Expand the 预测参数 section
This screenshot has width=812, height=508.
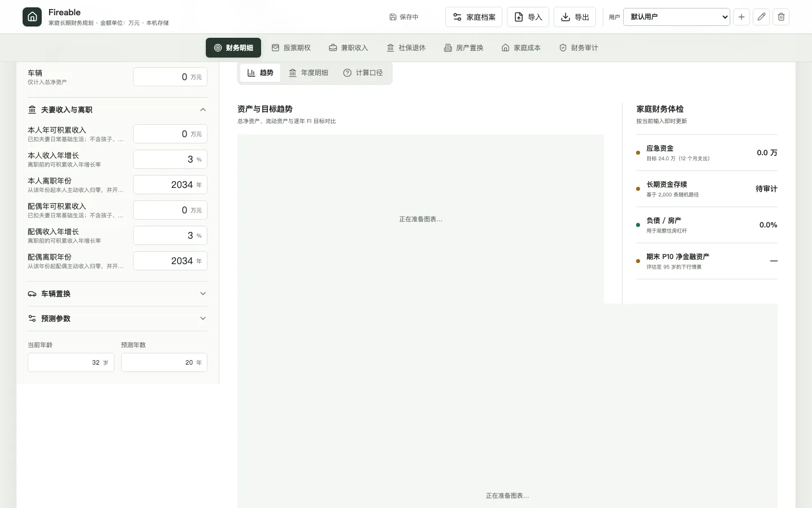117,318
